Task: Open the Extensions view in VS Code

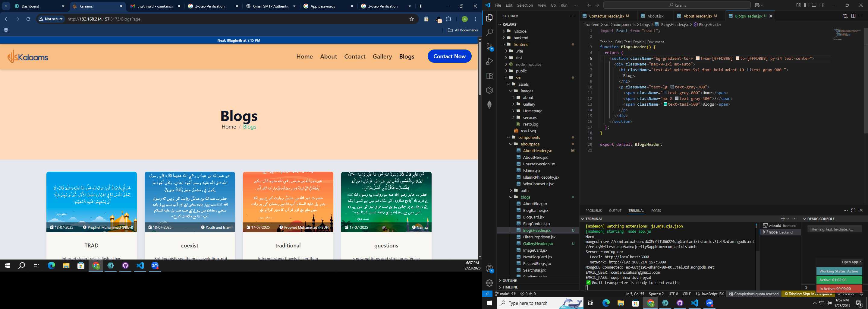Action: [489, 76]
